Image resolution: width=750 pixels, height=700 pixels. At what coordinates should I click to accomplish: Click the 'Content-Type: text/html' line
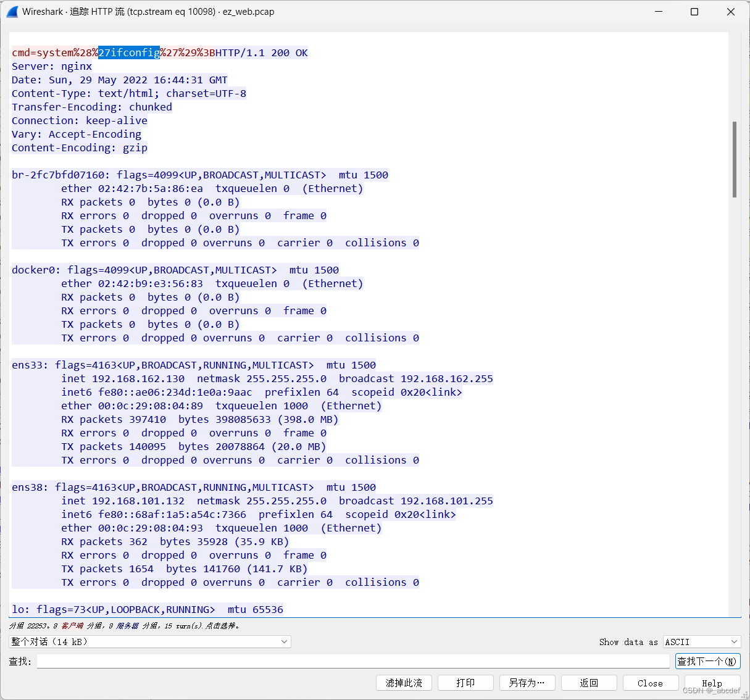[129, 93]
